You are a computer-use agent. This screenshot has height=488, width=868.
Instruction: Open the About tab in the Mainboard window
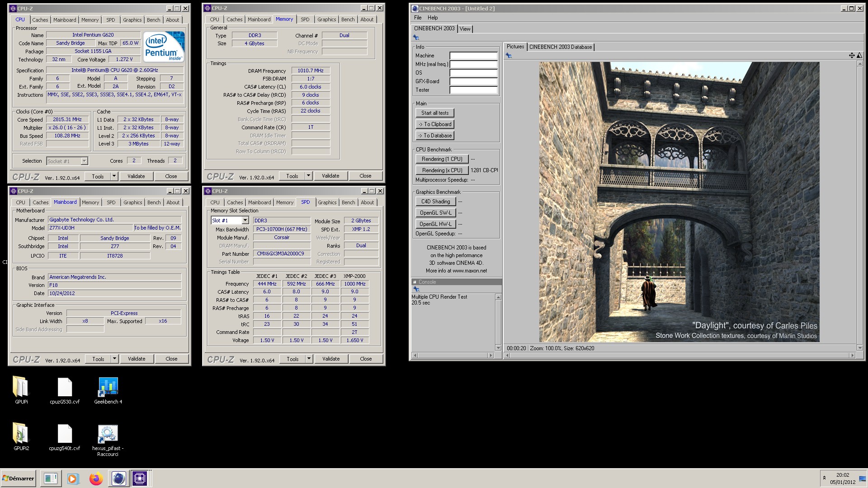173,202
